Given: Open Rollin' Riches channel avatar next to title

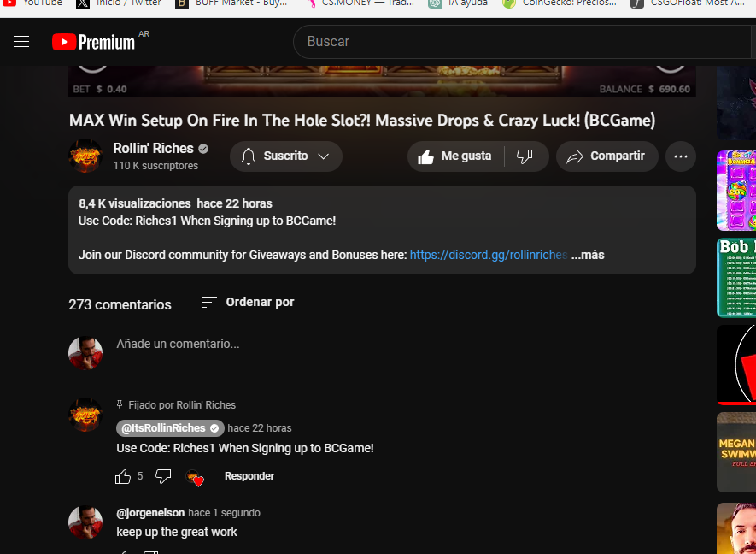Looking at the screenshot, I should pos(85,156).
